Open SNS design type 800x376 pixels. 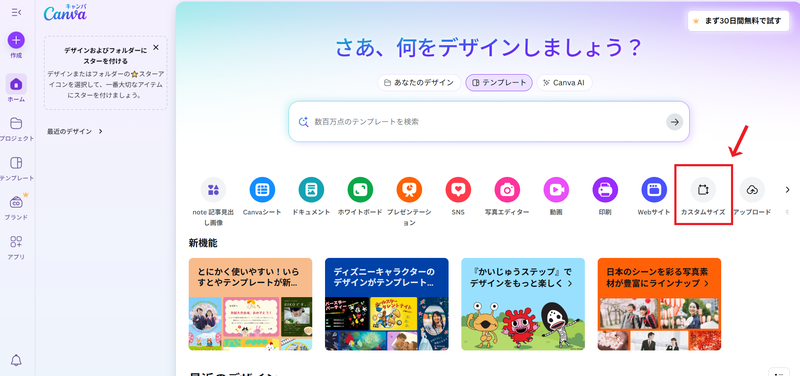pos(458,197)
